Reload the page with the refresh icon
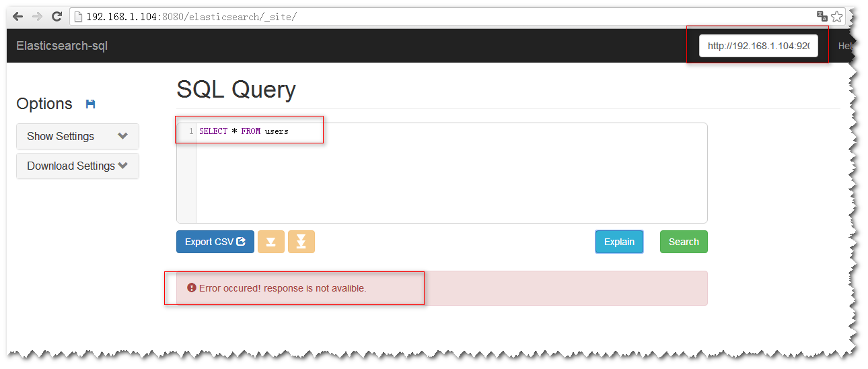868x369 pixels. point(57,16)
